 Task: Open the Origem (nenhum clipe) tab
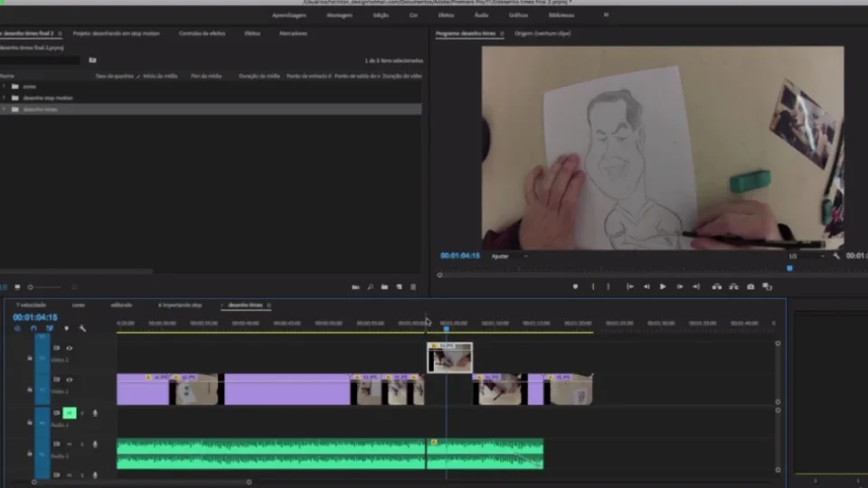click(542, 33)
